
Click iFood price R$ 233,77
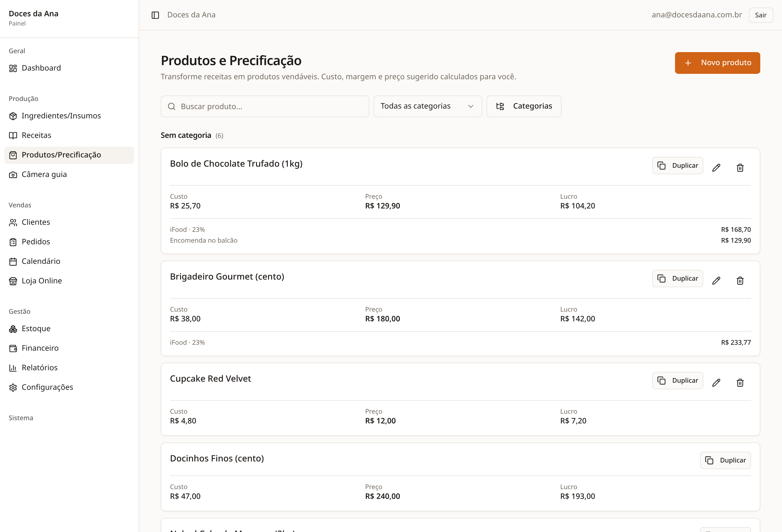[x=736, y=342]
